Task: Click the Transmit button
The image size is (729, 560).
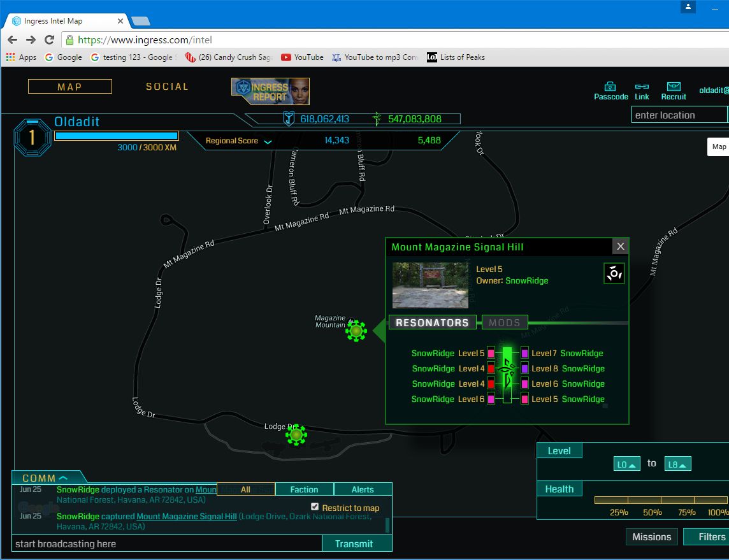Action: (354, 543)
